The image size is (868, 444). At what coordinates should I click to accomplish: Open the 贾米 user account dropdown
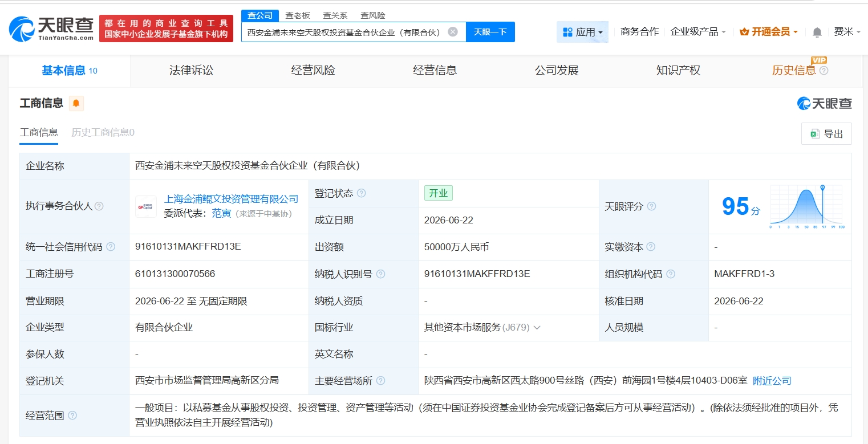point(847,32)
